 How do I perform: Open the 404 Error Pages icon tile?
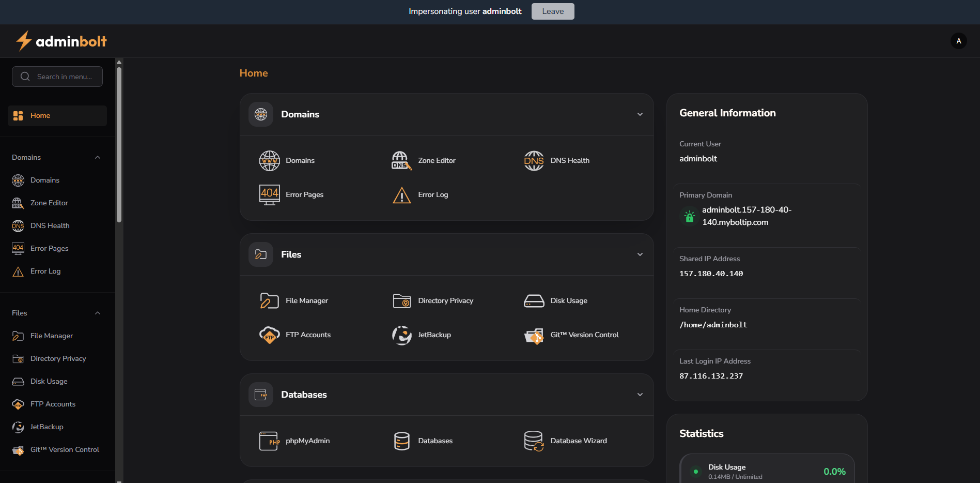[x=269, y=195]
